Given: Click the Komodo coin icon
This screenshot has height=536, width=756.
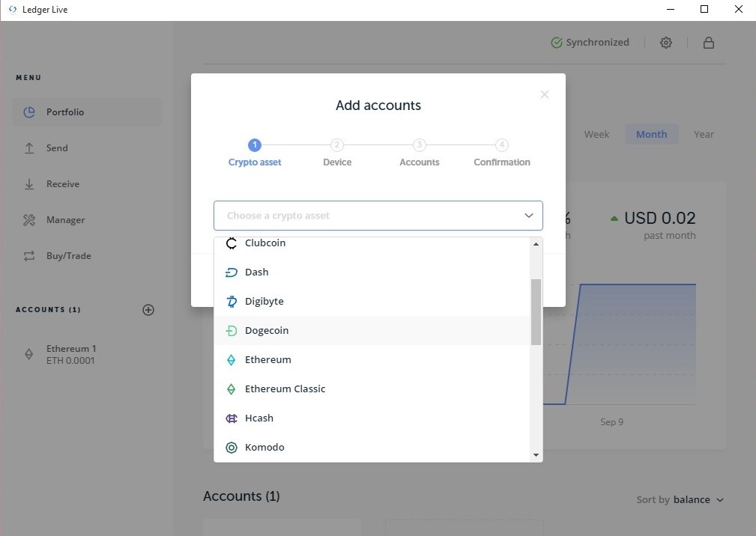Looking at the screenshot, I should point(232,448).
